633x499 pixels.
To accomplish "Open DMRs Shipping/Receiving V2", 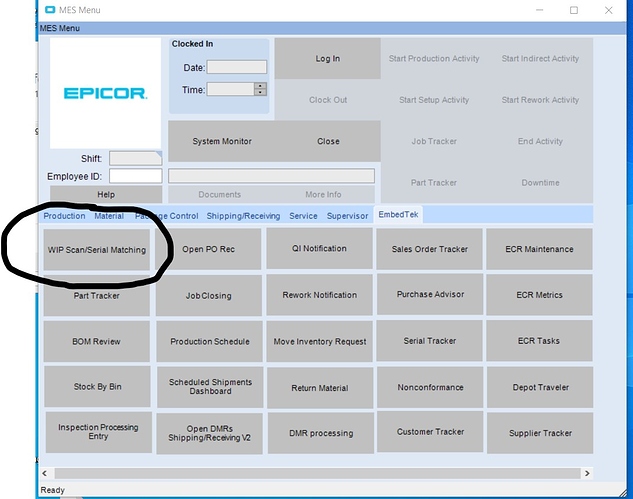I will (x=210, y=433).
